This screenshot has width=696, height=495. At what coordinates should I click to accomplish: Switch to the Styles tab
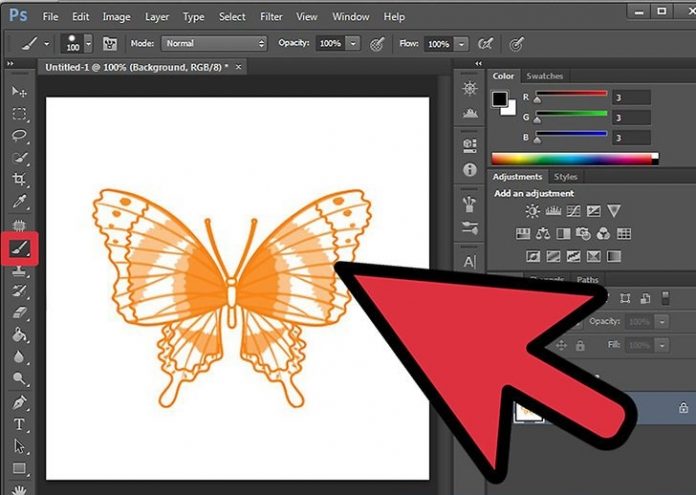pos(565,177)
